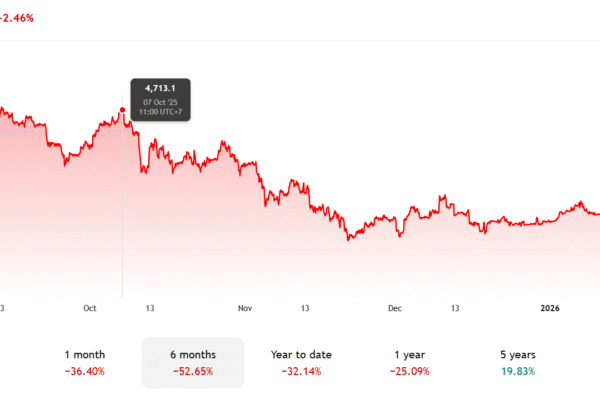This screenshot has height=400, width=600.
Task: Click the 07 Oct '25 date in the tooltip
Action: click(160, 102)
